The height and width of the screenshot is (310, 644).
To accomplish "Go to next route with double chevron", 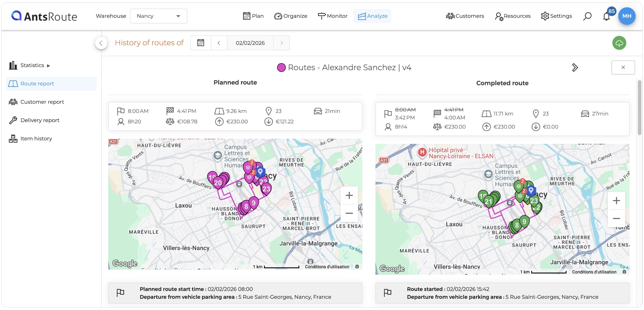I will pos(575,67).
